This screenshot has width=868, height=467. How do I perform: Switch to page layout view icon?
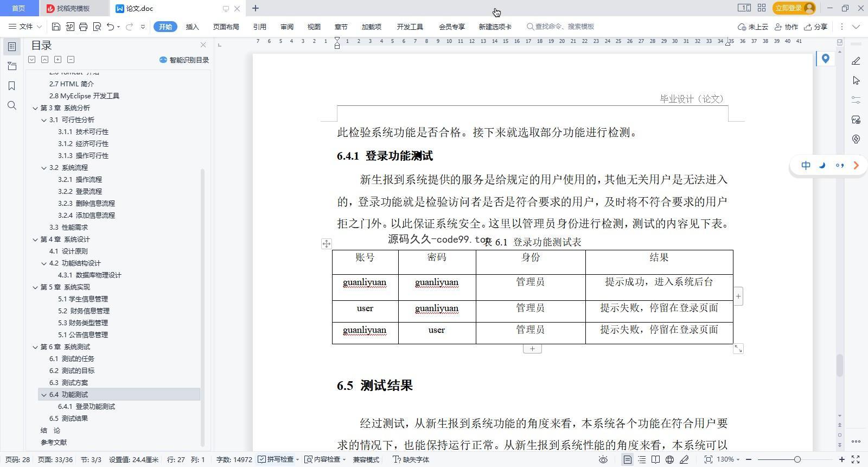(628, 459)
